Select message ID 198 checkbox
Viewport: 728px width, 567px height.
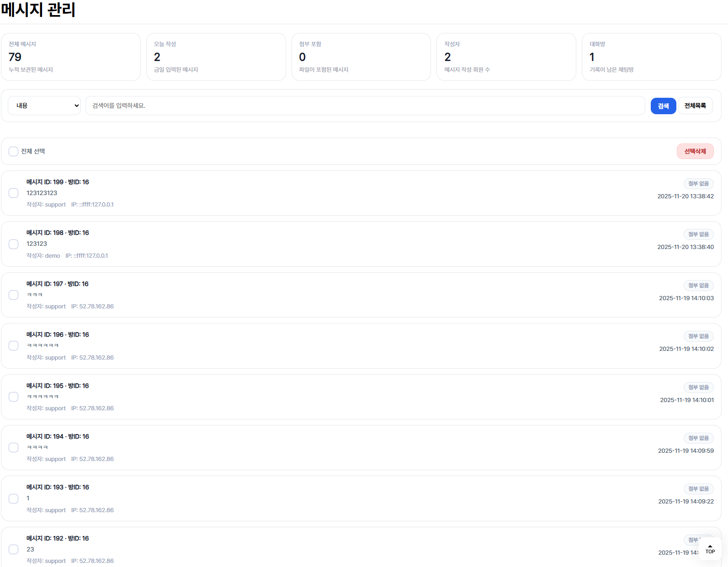coord(14,244)
